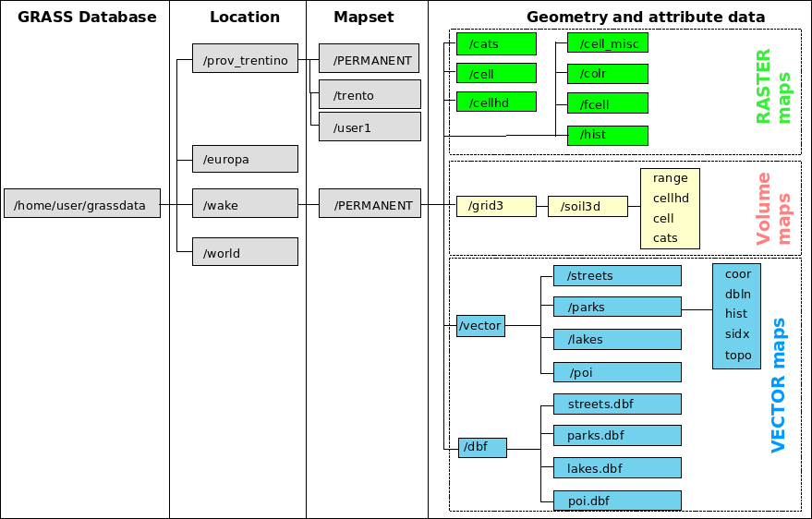
Task: Select the green /hist box
Action: click(607, 135)
